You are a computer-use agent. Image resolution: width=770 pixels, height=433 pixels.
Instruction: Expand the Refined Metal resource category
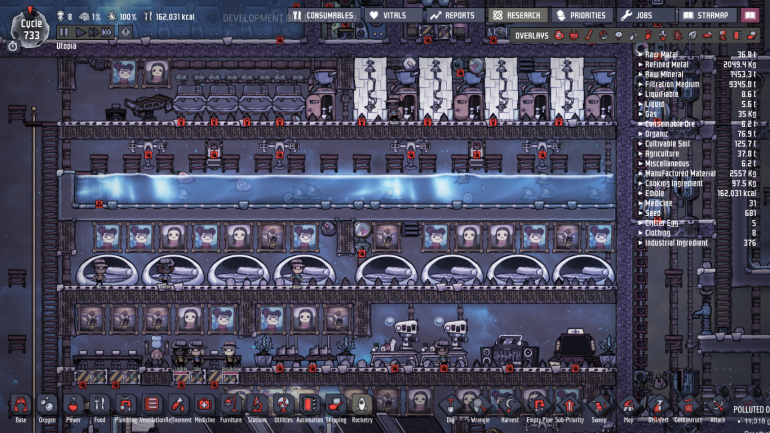pyautogui.click(x=697, y=64)
